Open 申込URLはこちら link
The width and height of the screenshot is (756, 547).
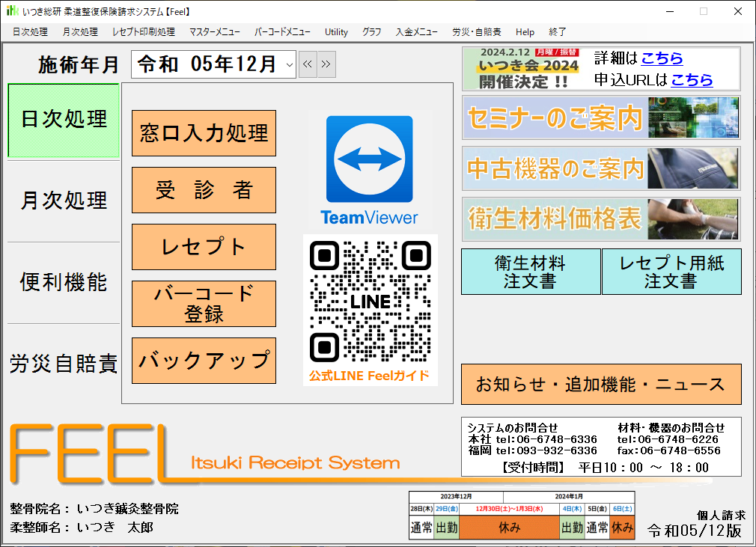[x=692, y=79]
